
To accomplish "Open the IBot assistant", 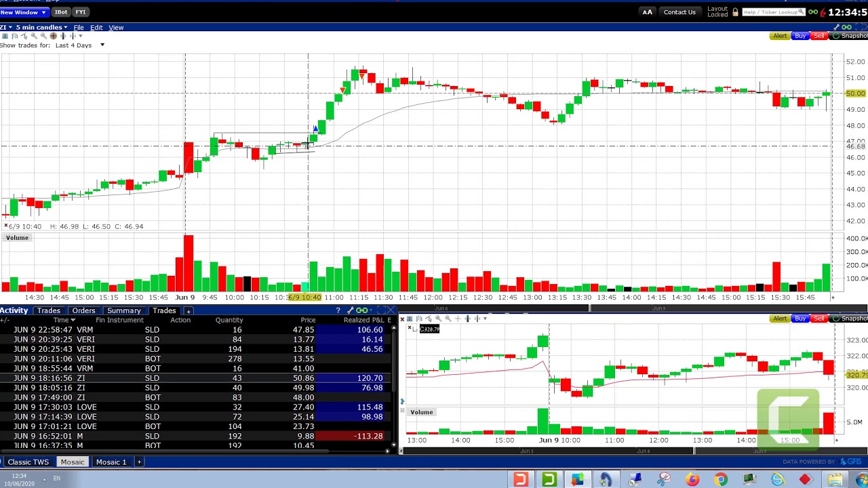I will [61, 12].
